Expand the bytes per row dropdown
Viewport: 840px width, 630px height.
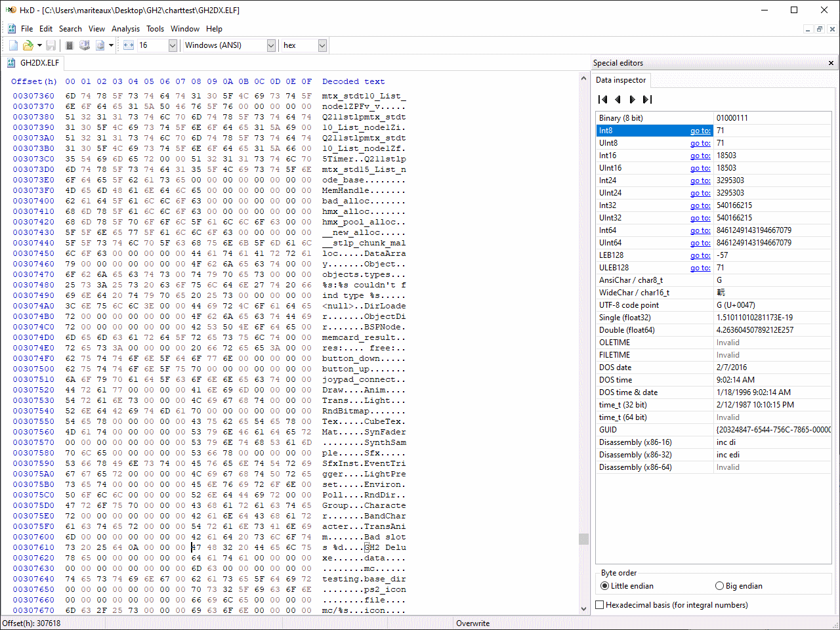[173, 45]
